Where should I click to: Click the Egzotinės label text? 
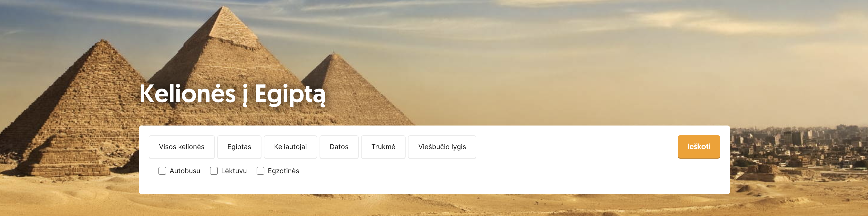pos(283,171)
